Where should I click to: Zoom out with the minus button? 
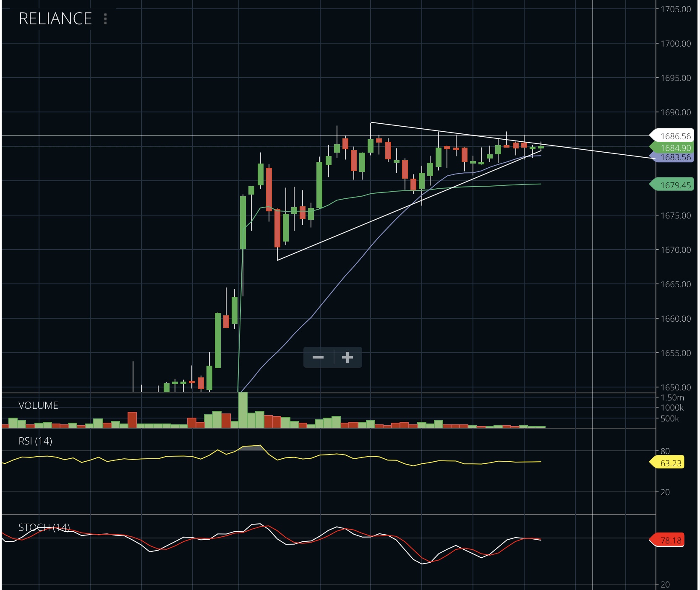318,357
